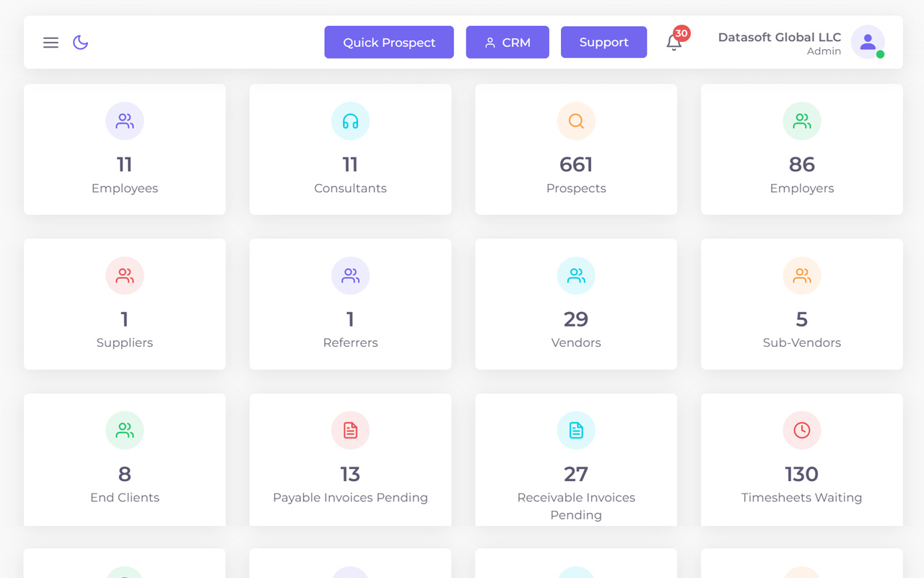Open the End Clients label
Image resolution: width=924 pixels, height=578 pixels.
(125, 498)
